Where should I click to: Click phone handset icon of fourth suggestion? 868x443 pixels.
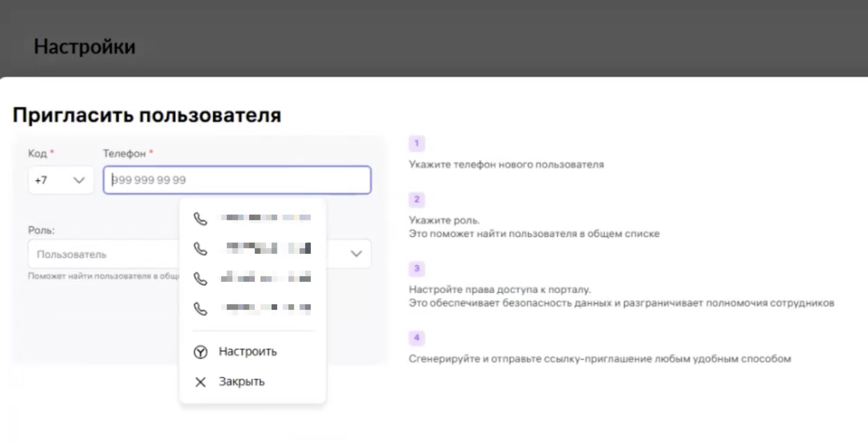pos(200,308)
